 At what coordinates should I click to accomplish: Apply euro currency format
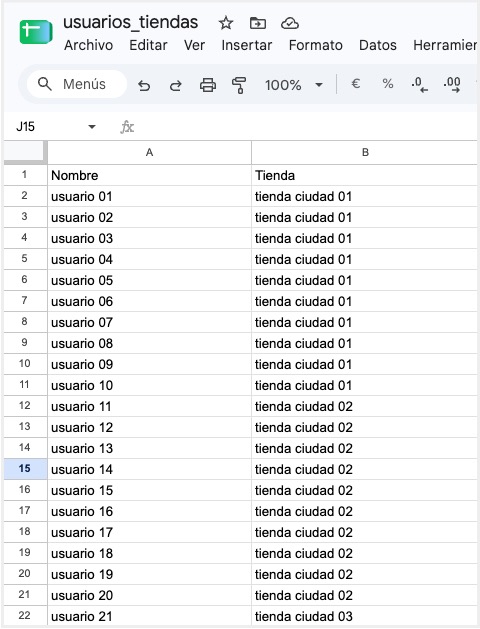tap(356, 84)
